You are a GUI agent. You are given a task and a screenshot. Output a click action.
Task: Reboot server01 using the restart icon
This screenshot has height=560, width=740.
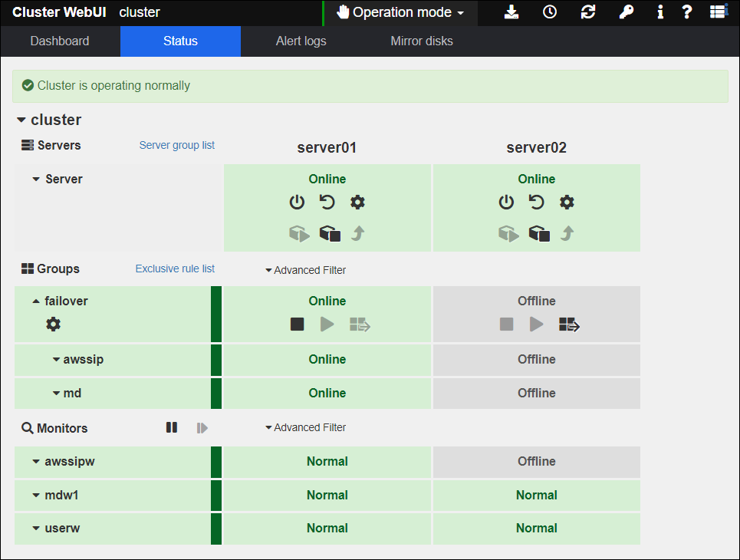pos(327,202)
